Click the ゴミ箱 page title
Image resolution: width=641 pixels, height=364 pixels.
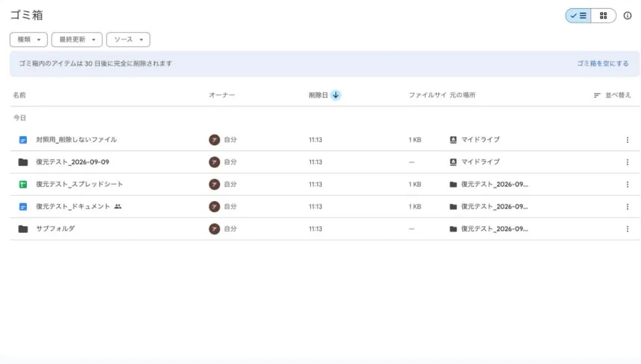(27, 15)
